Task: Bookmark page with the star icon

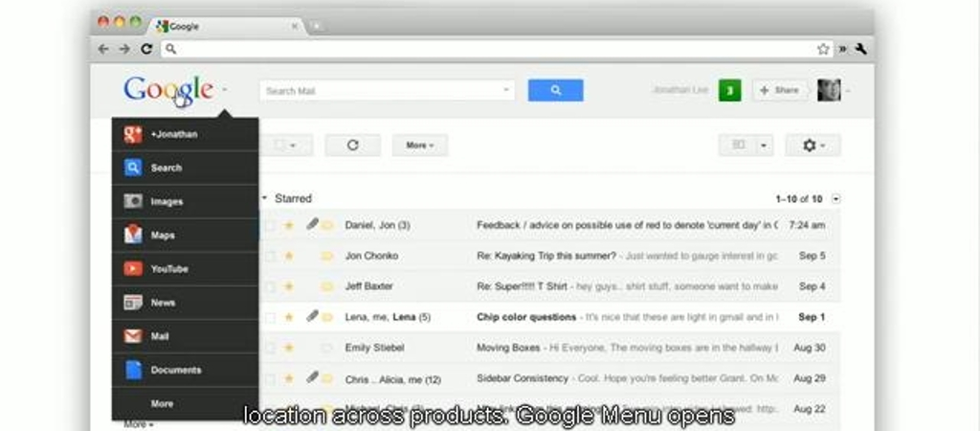Action: [x=823, y=49]
